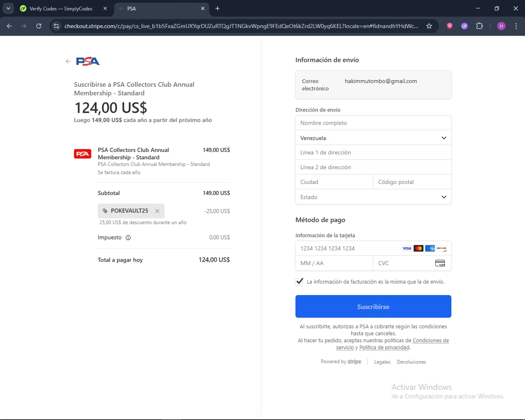
Task: Open the Legales footer link
Action: (382, 362)
